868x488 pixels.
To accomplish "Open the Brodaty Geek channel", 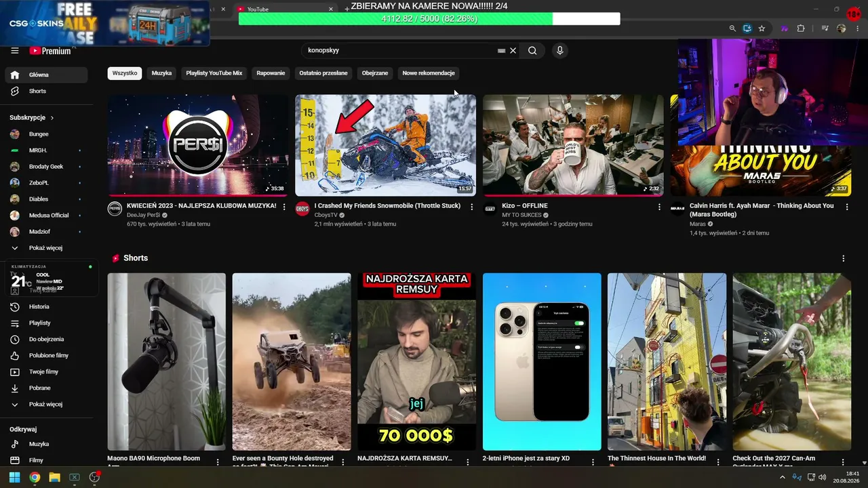I will tap(46, 167).
